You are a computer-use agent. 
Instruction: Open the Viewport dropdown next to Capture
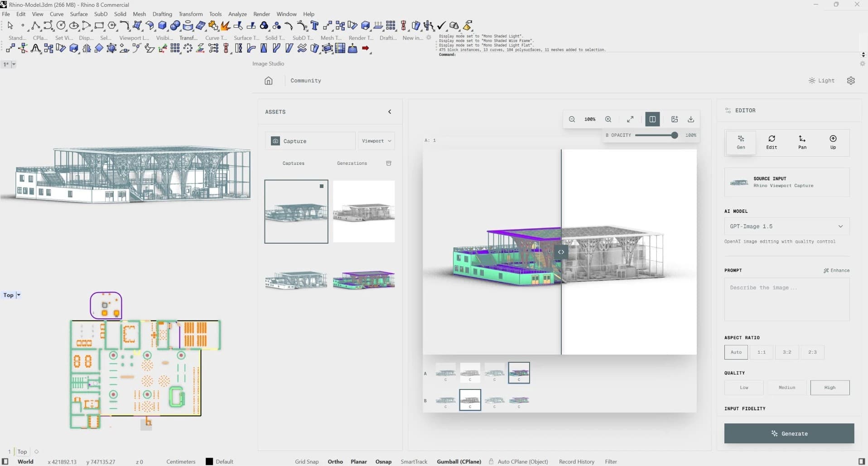(376, 141)
